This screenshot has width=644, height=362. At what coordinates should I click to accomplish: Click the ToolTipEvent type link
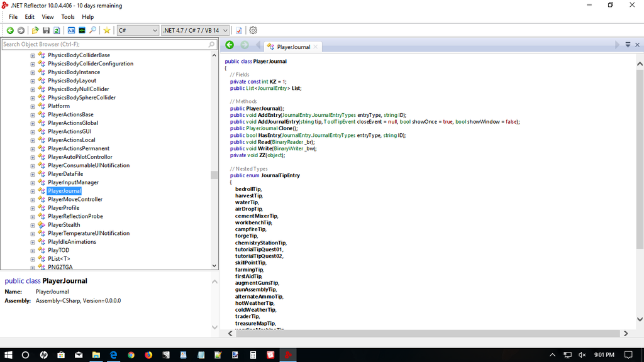[x=339, y=122]
